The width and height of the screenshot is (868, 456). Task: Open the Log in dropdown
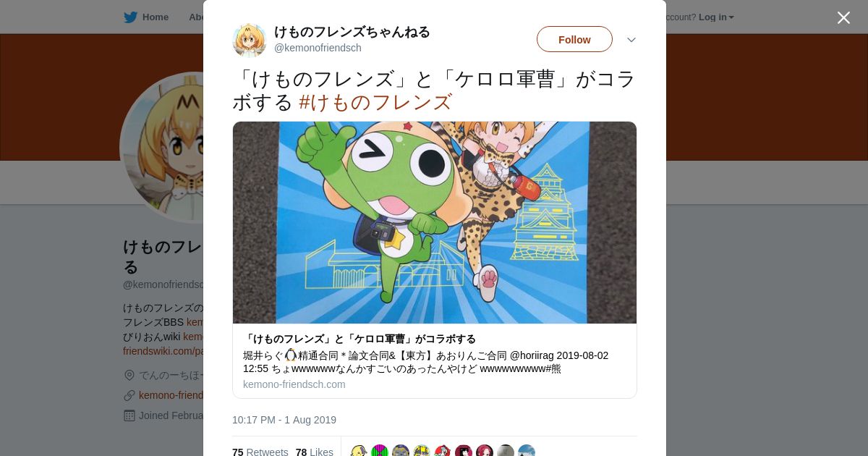point(716,17)
